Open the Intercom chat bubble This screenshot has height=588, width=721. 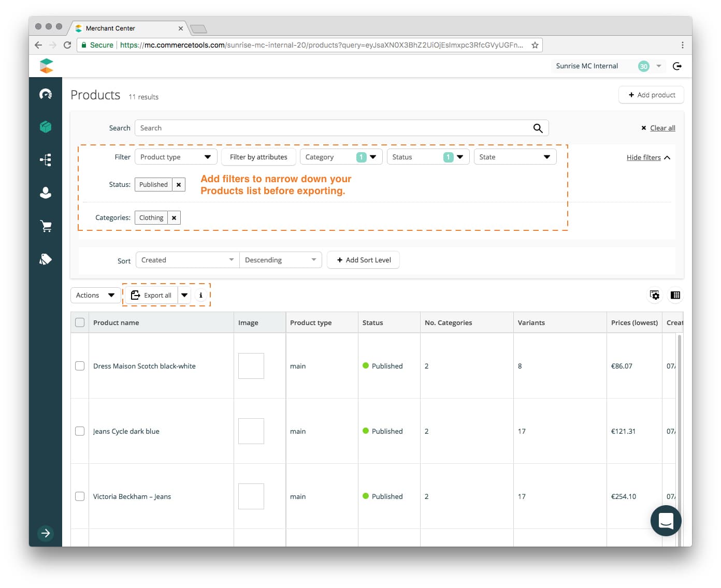tap(666, 521)
